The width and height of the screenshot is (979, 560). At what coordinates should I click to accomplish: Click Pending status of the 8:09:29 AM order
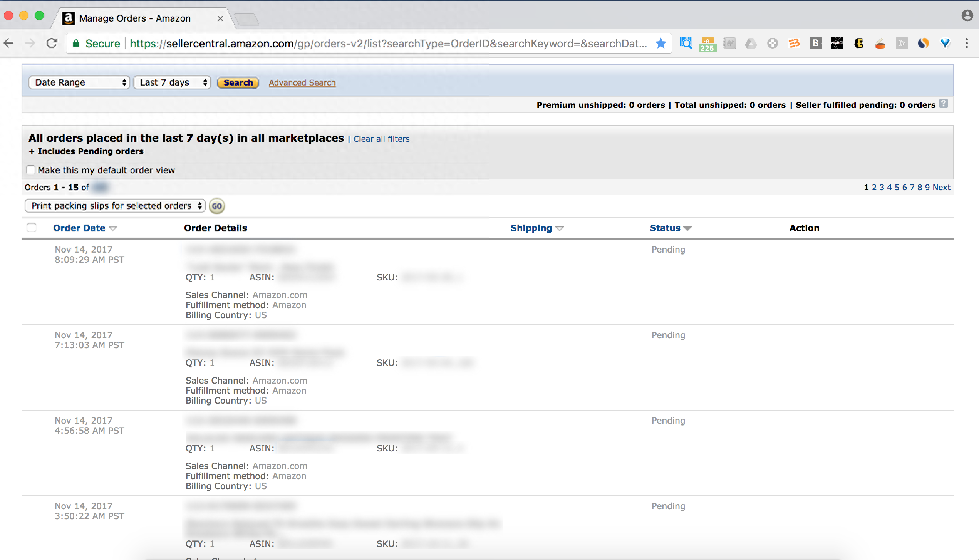click(x=668, y=250)
